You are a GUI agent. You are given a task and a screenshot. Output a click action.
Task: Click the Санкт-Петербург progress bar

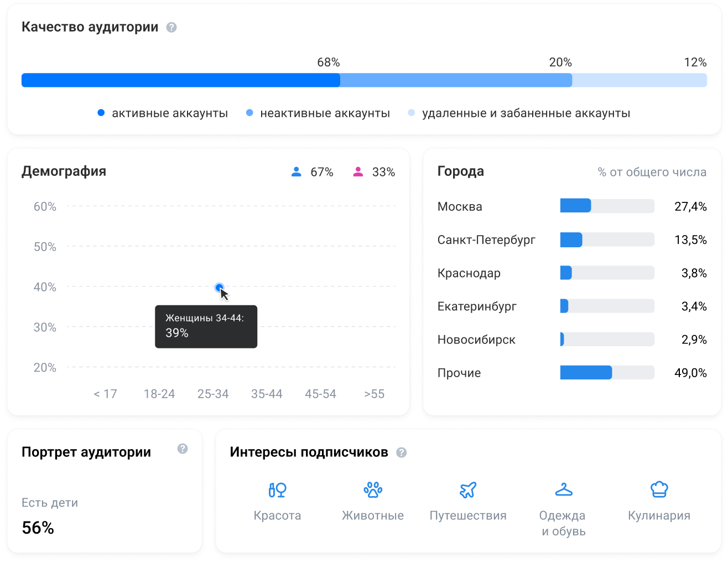click(x=607, y=239)
